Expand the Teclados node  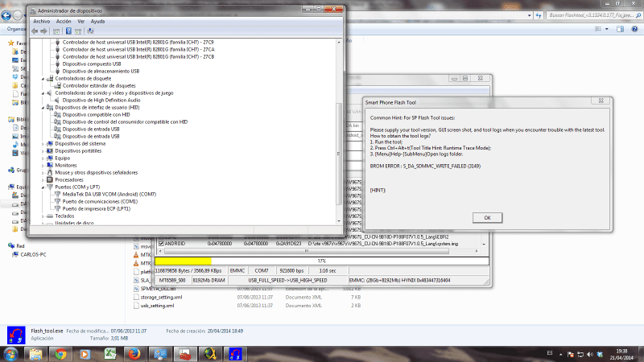coord(43,216)
